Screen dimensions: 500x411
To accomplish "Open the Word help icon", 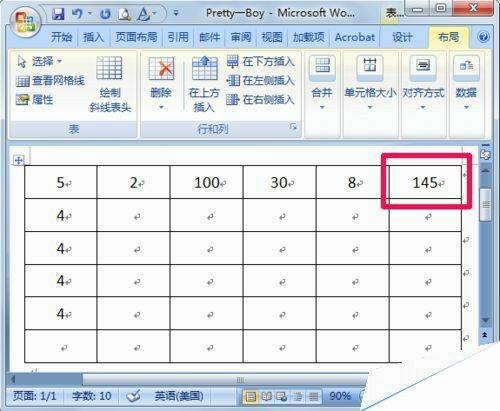I will [x=483, y=37].
